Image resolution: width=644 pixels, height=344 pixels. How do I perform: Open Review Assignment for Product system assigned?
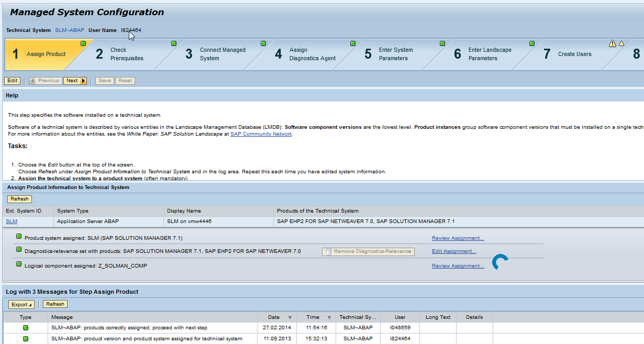(458, 238)
